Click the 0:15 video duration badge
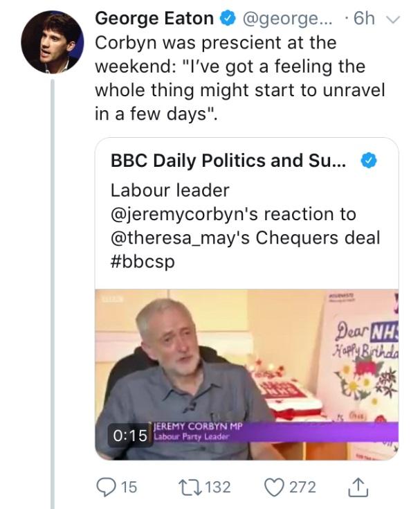420x509 pixels. (x=128, y=437)
